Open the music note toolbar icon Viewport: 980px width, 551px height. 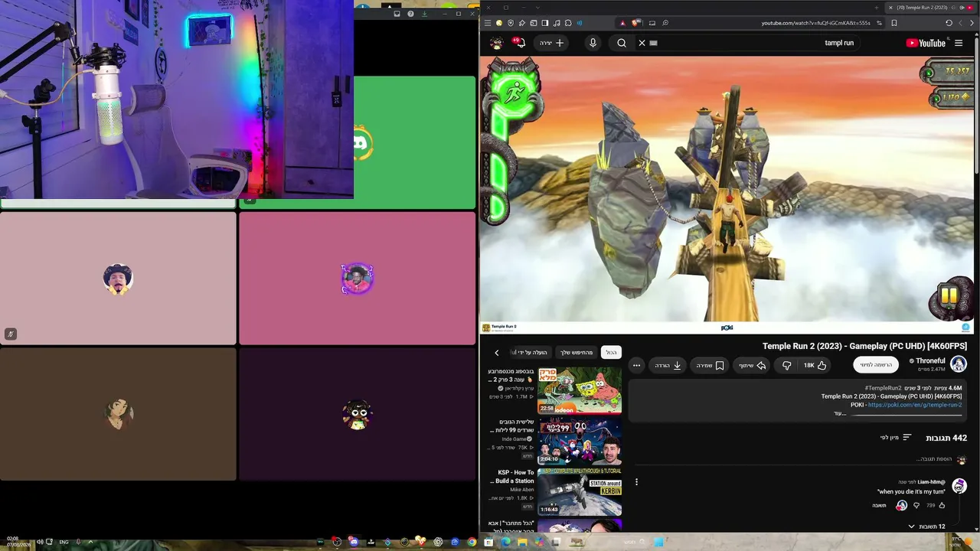tap(557, 23)
